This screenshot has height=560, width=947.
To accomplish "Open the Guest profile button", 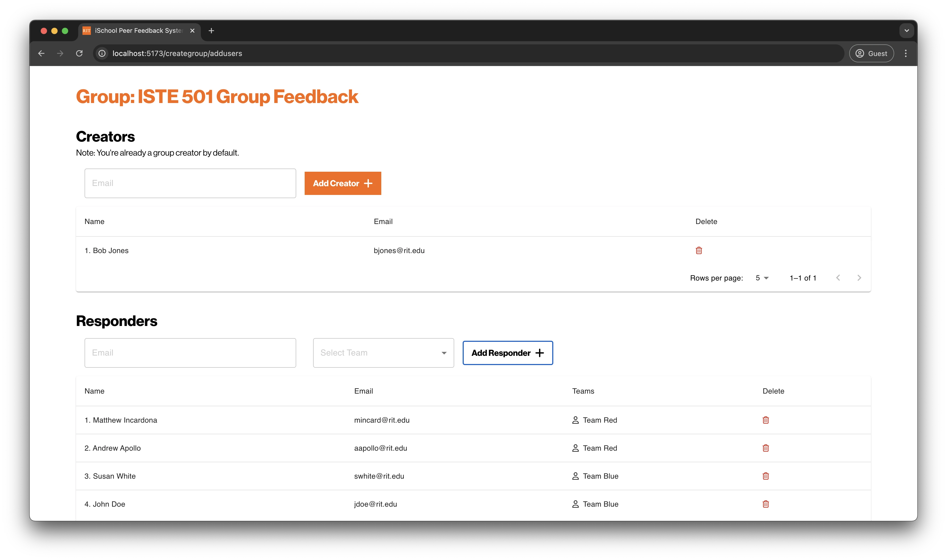I will pyautogui.click(x=871, y=53).
